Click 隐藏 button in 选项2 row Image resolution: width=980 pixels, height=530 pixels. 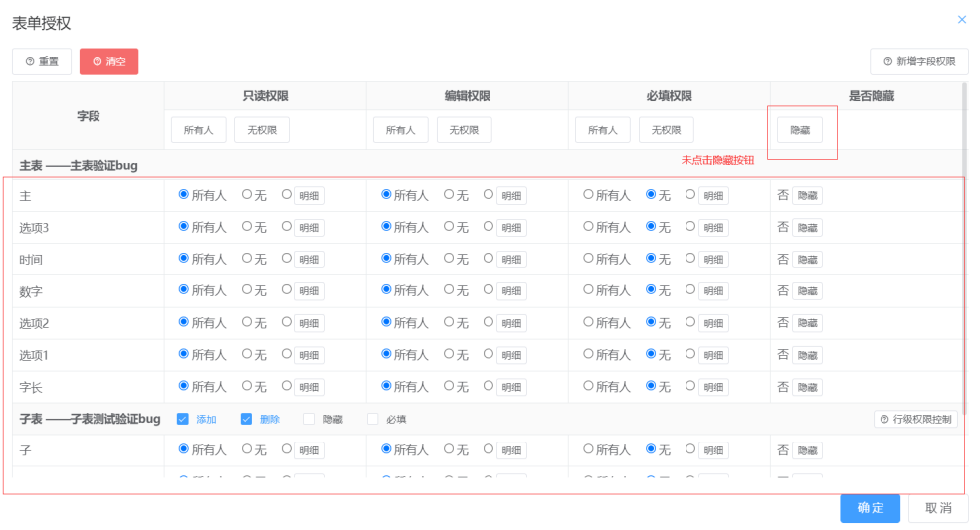pyautogui.click(x=807, y=323)
